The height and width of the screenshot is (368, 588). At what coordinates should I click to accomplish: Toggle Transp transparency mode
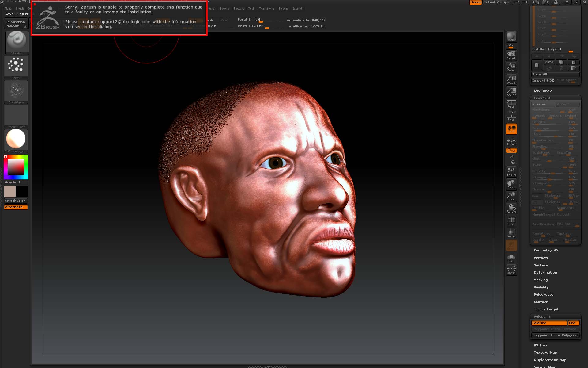pyautogui.click(x=511, y=232)
